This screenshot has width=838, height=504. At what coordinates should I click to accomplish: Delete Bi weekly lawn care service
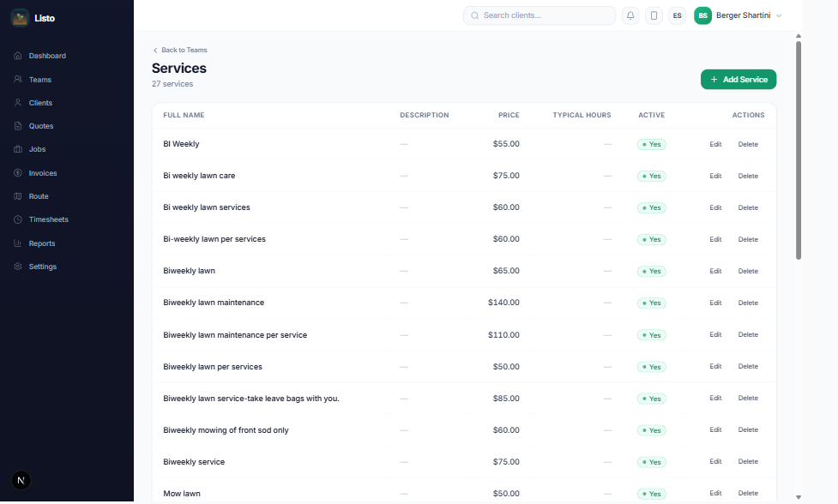(748, 176)
